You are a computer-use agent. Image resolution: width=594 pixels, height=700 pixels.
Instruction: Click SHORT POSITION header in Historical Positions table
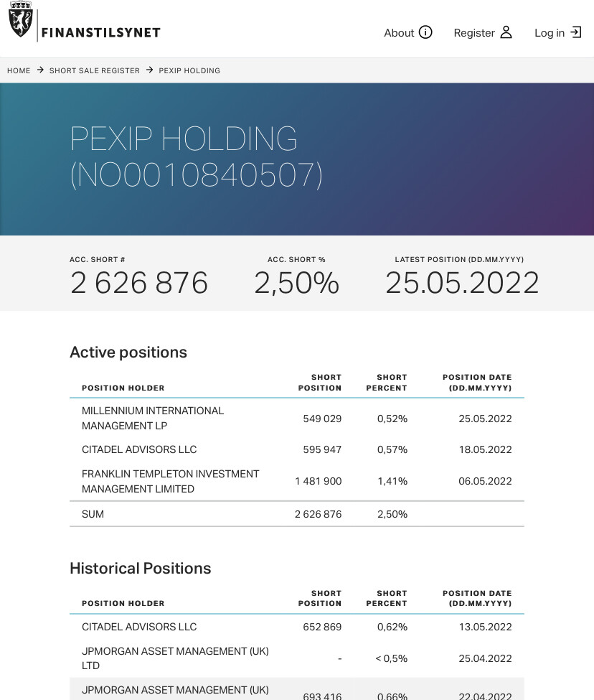320,598
